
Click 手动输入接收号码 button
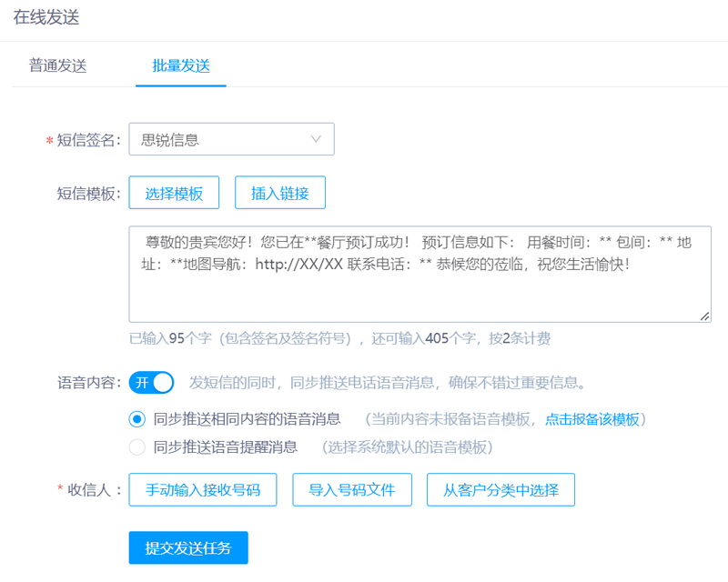[x=203, y=489]
